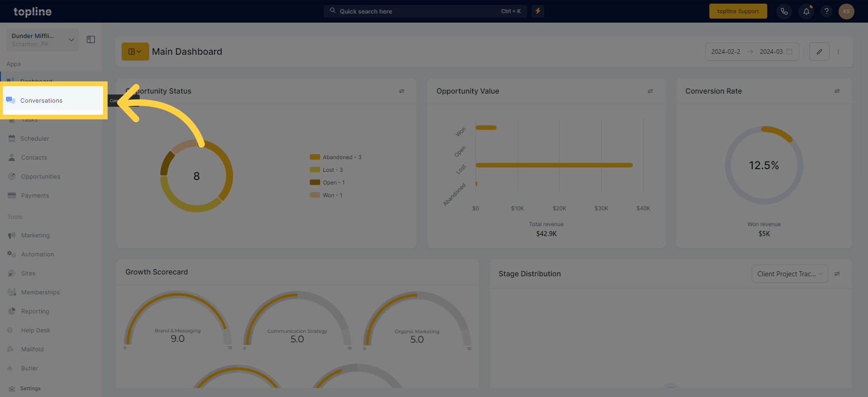Collapse the sidebar with the panel icon

coord(91,40)
